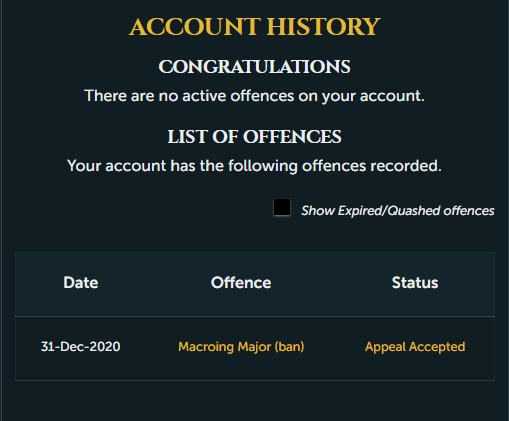Click the word 'HISTORY' in gold title
This screenshot has width=509, height=421.
point(324,27)
